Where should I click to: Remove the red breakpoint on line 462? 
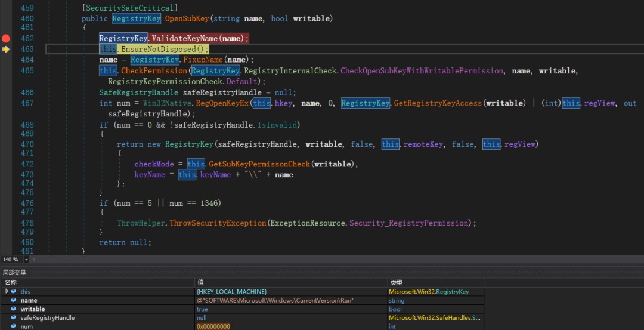(6, 38)
